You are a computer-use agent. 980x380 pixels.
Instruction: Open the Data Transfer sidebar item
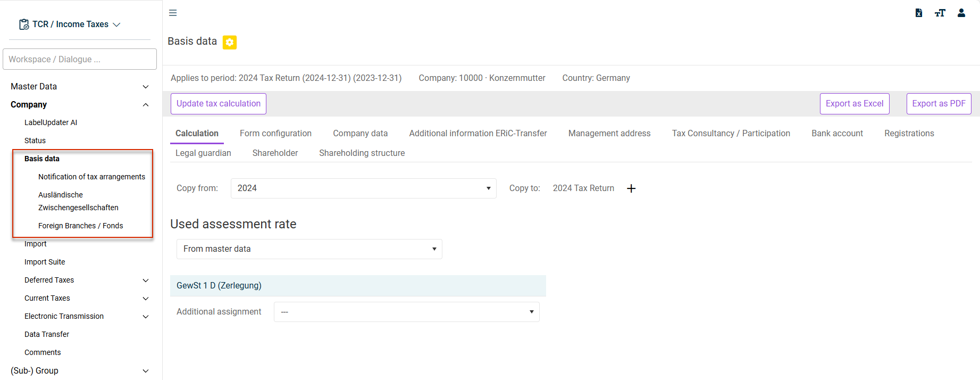tap(47, 334)
